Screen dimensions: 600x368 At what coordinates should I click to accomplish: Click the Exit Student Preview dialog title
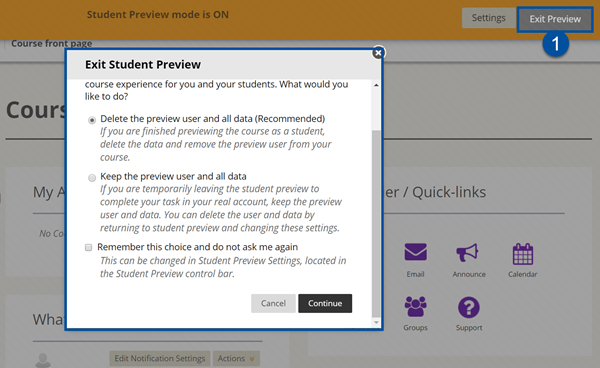(143, 65)
